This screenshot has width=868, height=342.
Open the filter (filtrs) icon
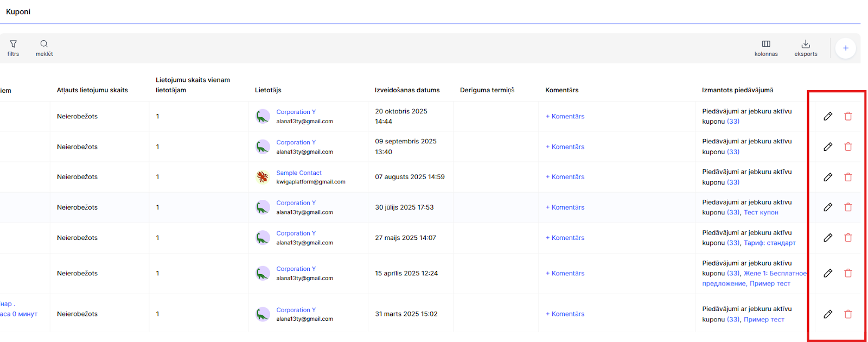click(14, 44)
